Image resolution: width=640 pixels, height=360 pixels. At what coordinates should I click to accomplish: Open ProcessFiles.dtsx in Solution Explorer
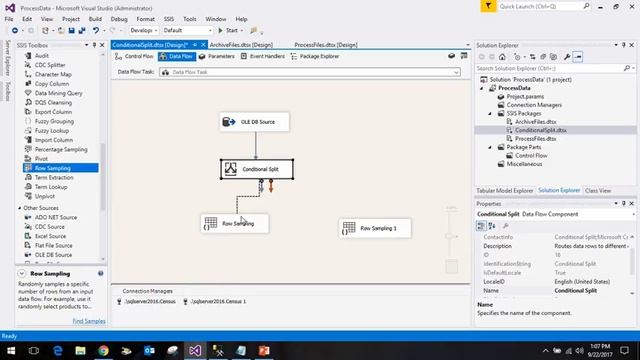[x=535, y=139]
